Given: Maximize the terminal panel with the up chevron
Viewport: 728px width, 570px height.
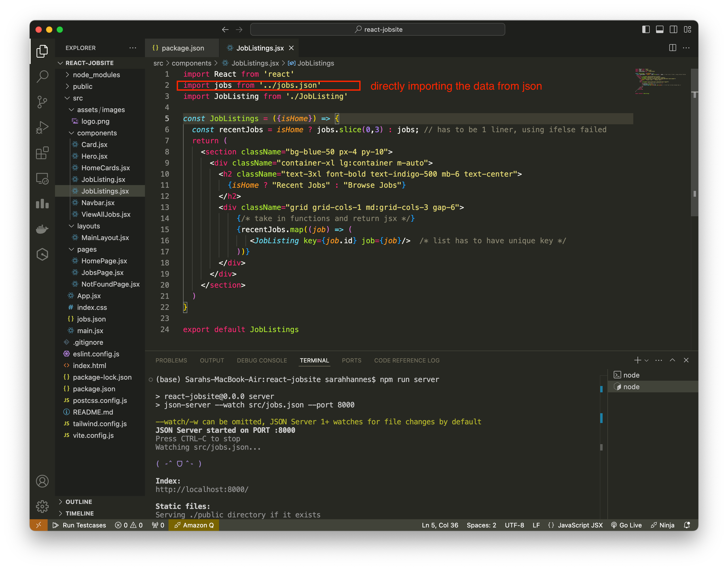Looking at the screenshot, I should tap(672, 360).
